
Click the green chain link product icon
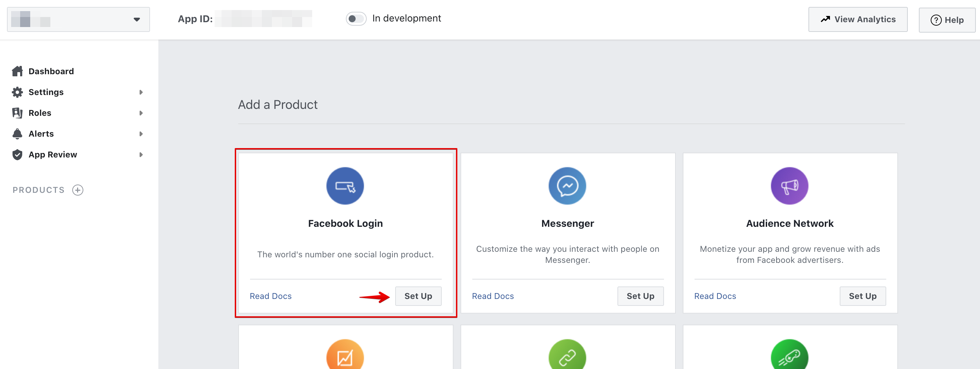tap(567, 355)
